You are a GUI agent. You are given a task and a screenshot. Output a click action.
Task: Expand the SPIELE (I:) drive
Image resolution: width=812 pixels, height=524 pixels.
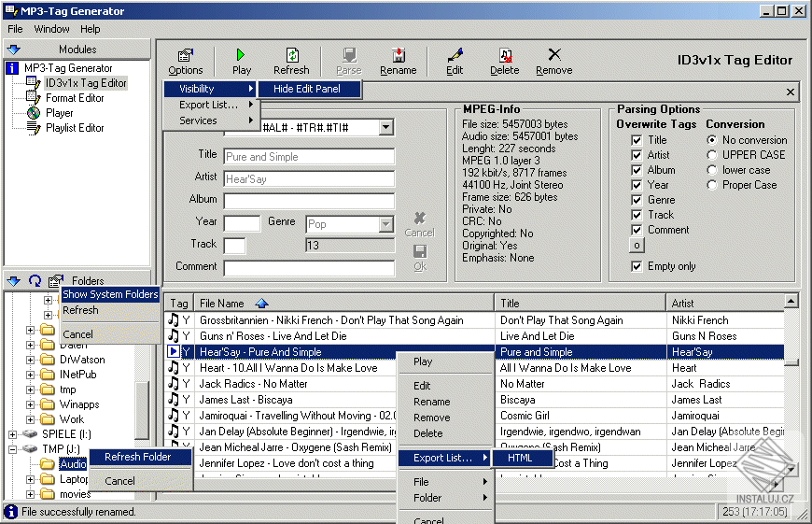(12, 434)
